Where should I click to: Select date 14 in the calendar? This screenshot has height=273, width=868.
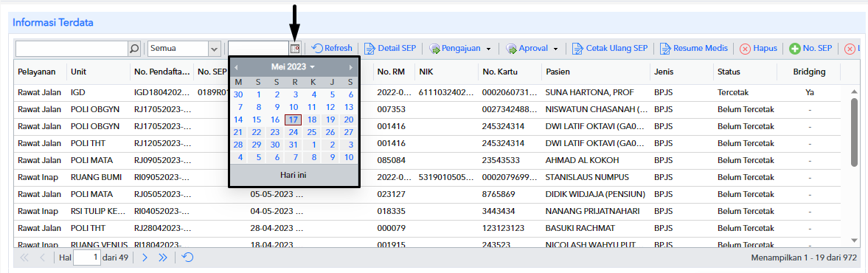tap(238, 120)
